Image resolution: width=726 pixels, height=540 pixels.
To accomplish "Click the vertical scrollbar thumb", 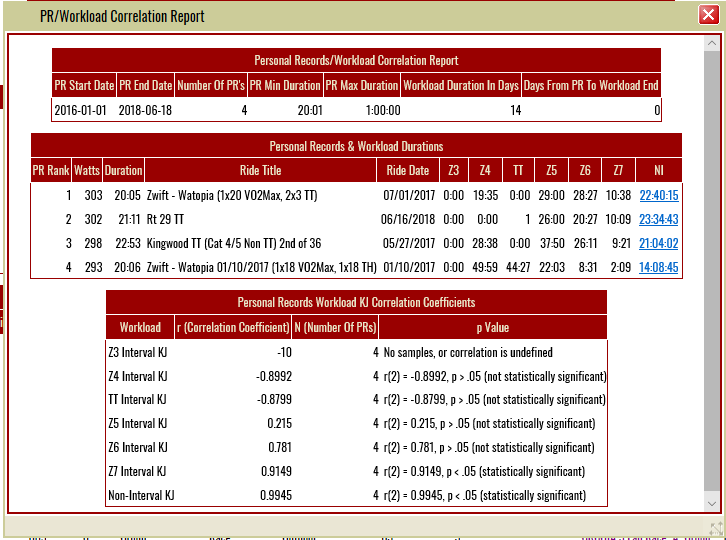I will tap(712, 271).
